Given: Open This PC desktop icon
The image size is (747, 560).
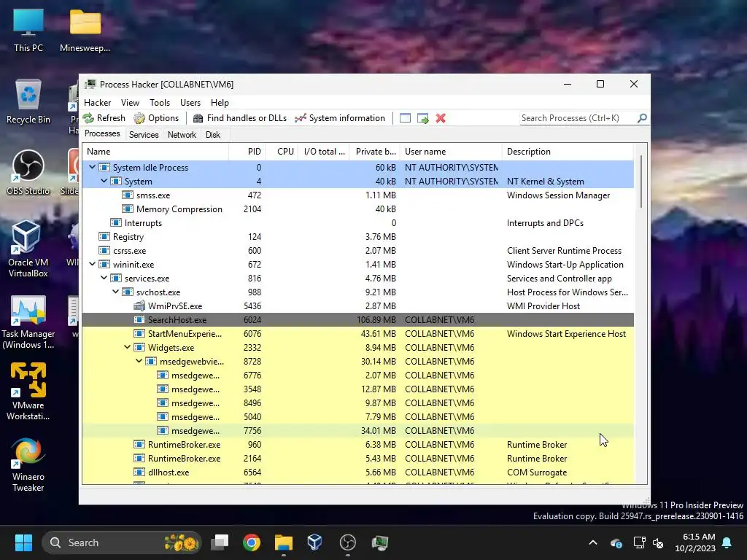Looking at the screenshot, I should (x=28, y=31).
